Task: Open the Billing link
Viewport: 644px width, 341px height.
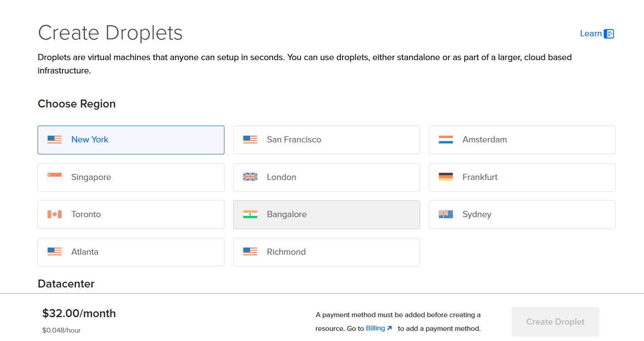Action: point(378,328)
